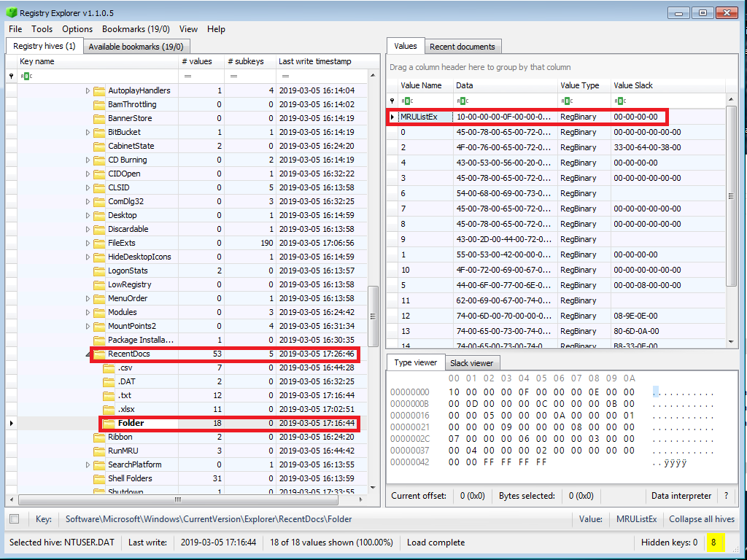Expand the MountPoints2 registry key
Viewport: 747px width, 560px height.
88,326
